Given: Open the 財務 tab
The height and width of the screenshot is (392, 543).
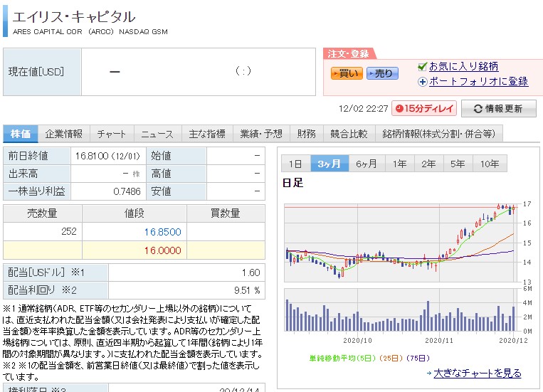Looking at the screenshot, I should point(307,134).
